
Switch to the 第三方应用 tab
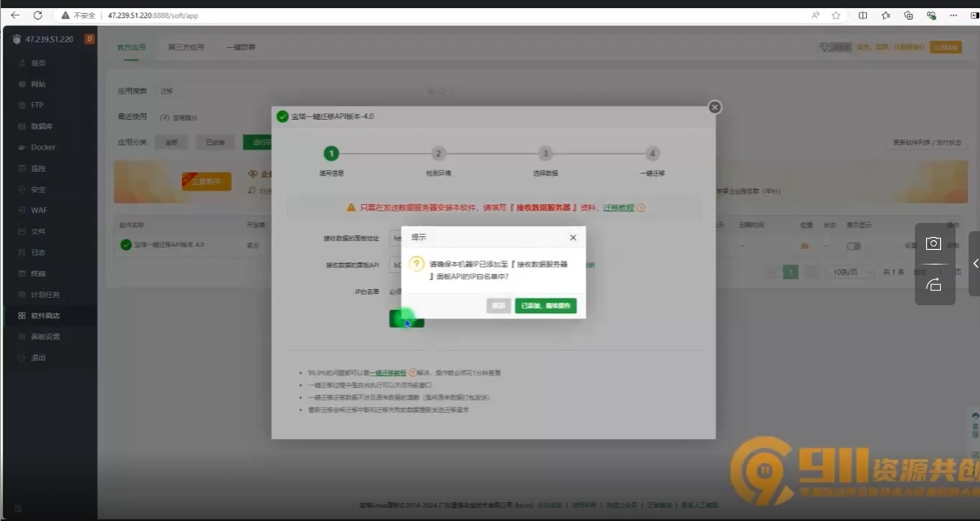tap(186, 47)
